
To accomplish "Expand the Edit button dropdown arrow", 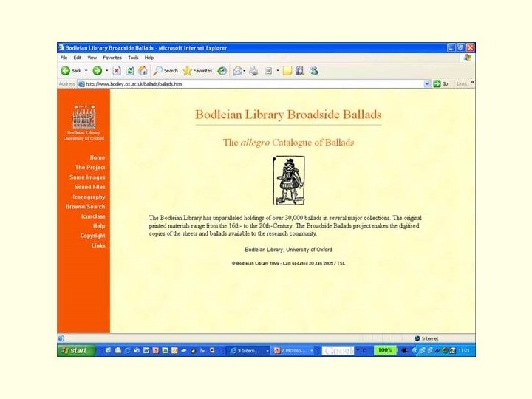I will tap(278, 71).
